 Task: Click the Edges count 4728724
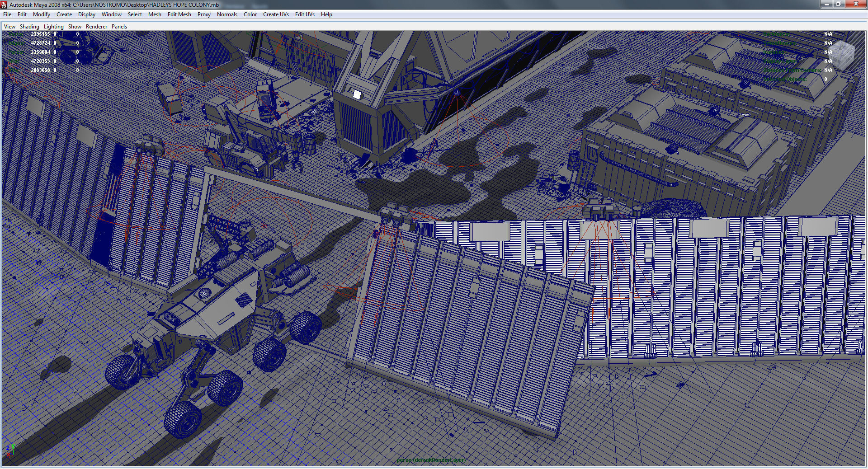click(x=40, y=43)
